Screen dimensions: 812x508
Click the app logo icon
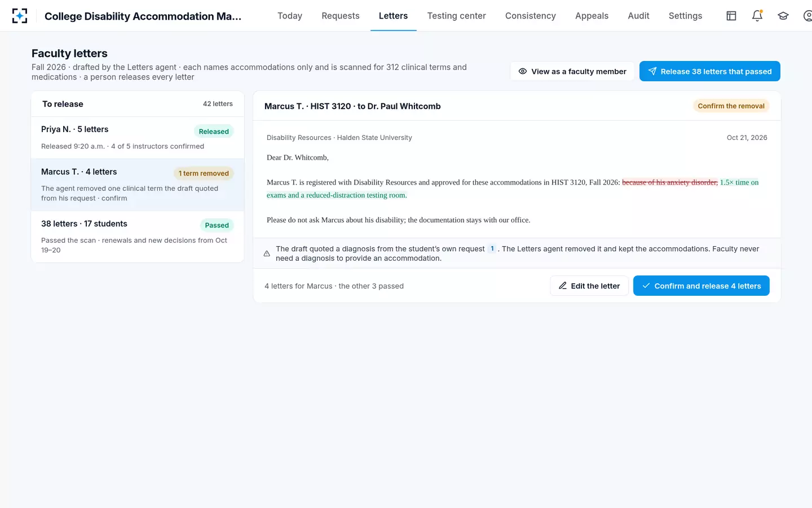click(x=20, y=16)
